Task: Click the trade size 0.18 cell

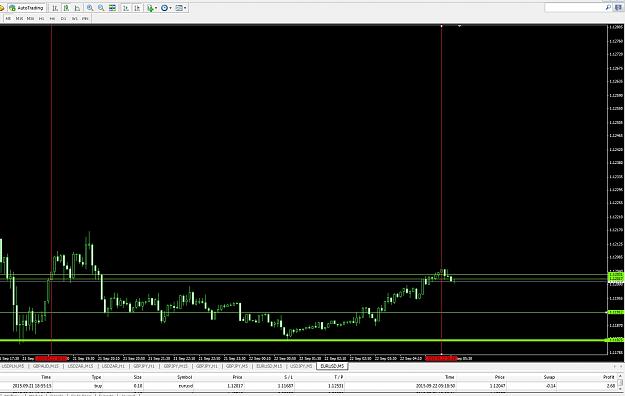Action: click(x=138, y=386)
